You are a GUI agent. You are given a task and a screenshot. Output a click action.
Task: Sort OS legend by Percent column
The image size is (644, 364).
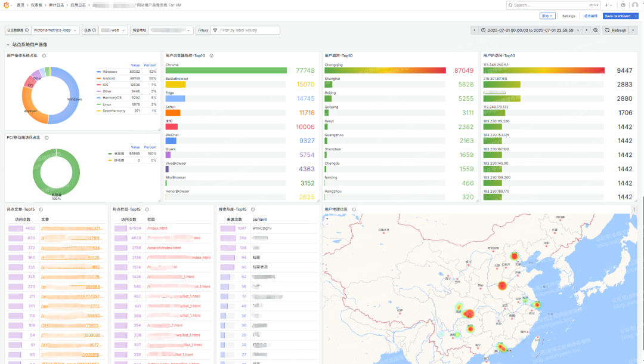click(150, 65)
